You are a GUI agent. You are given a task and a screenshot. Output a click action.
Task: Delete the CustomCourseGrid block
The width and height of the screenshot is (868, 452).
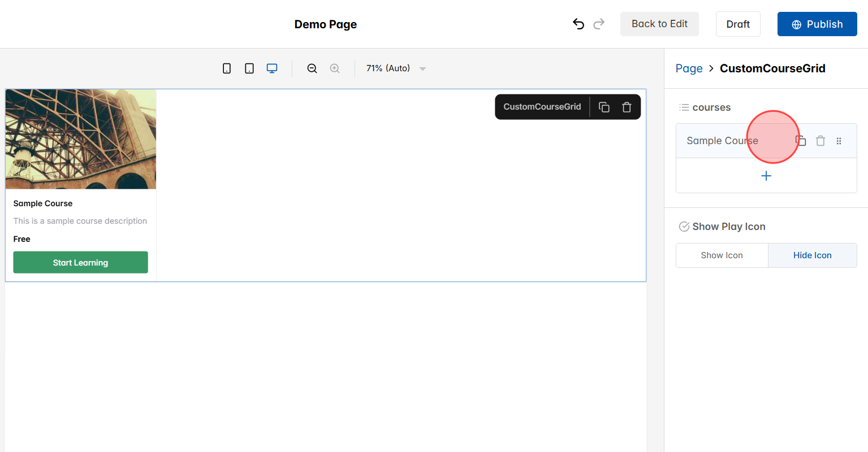[x=627, y=106]
